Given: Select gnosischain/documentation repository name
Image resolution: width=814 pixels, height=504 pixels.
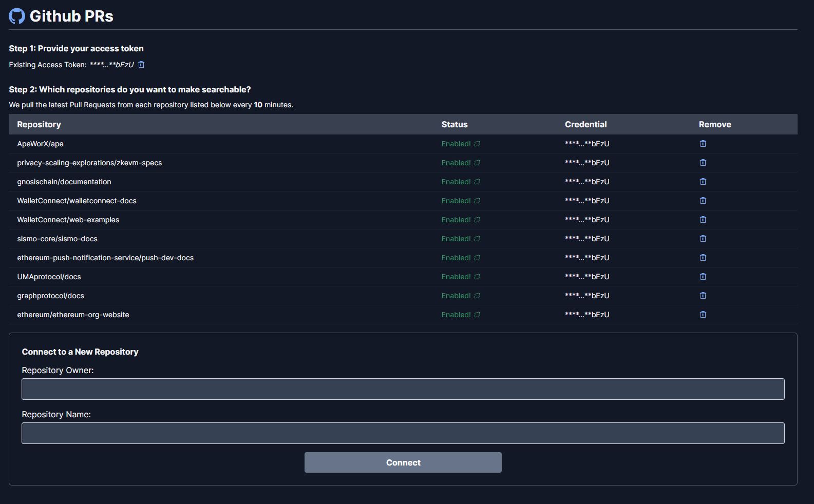Looking at the screenshot, I should coord(64,182).
